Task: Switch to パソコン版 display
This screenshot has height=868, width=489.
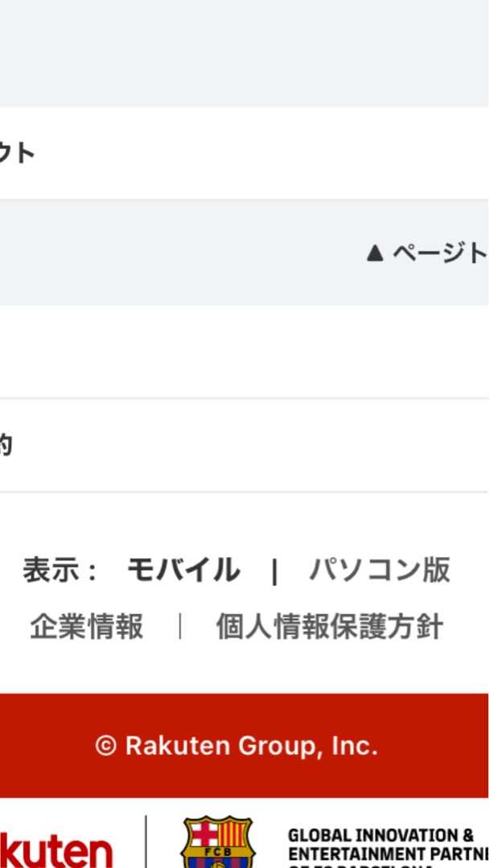Action: [x=380, y=571]
